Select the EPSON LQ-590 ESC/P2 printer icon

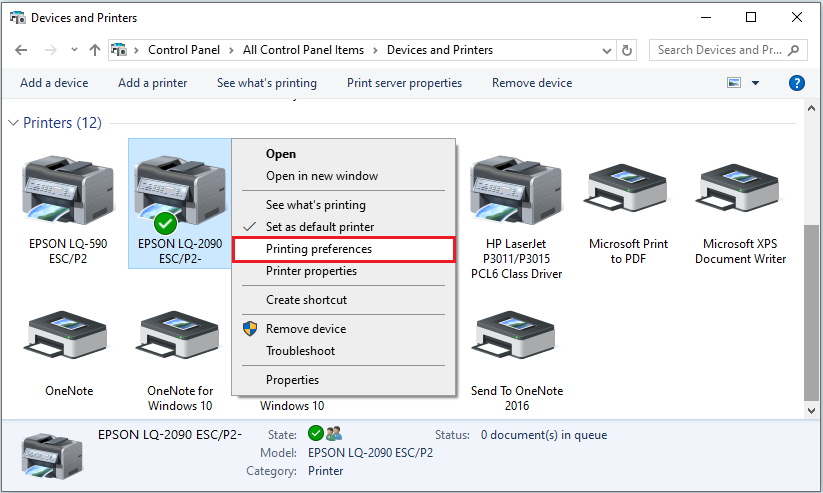(x=68, y=190)
